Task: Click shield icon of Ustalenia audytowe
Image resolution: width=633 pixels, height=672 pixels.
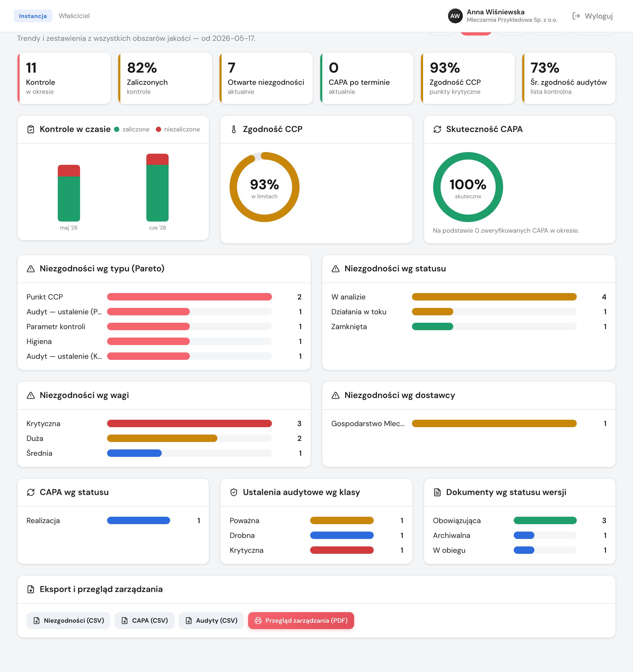Action: 234,492
